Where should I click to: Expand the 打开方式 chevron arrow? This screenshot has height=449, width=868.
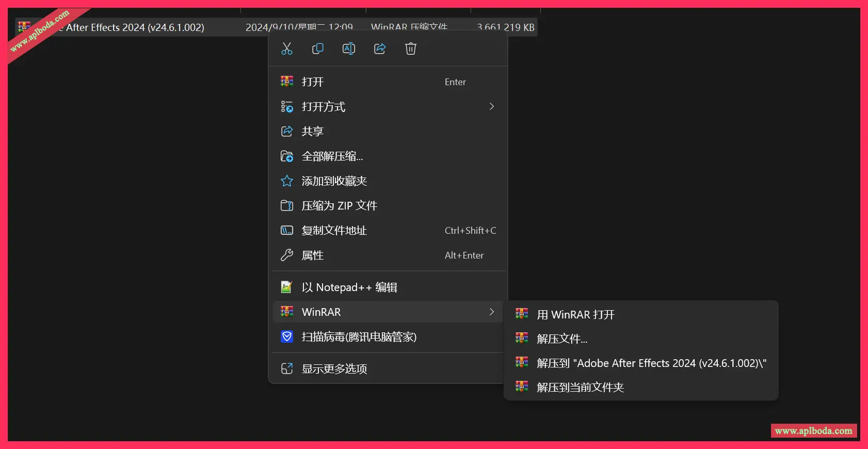tap(492, 106)
